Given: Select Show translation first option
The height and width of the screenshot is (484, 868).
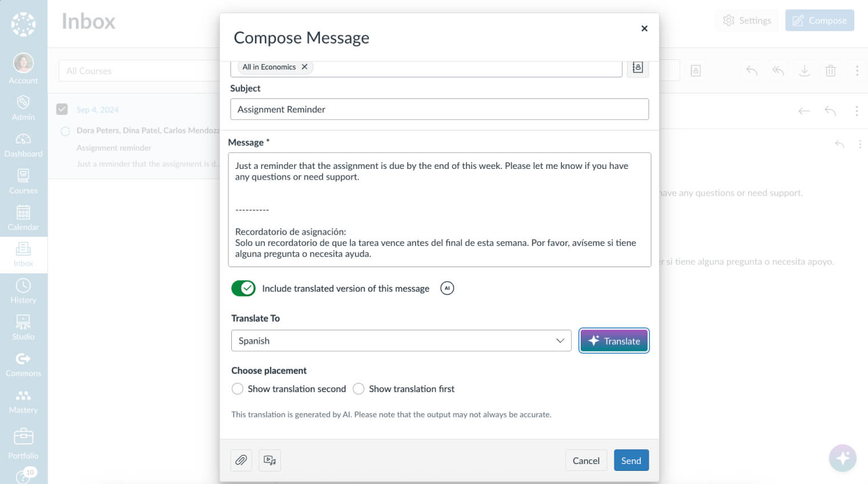Looking at the screenshot, I should tap(359, 389).
